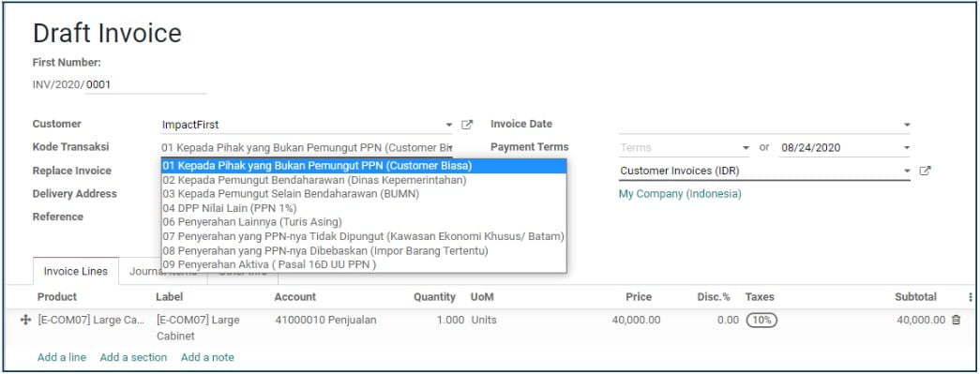Click the 40,000.00 price cell
Screen dimensions: 980x374
click(636, 320)
